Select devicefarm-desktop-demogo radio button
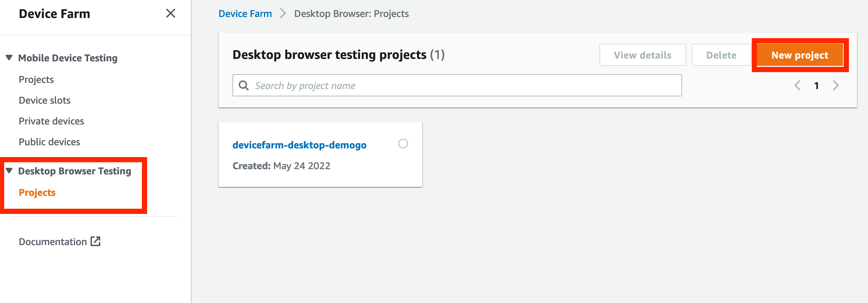The image size is (868, 303). 403,144
